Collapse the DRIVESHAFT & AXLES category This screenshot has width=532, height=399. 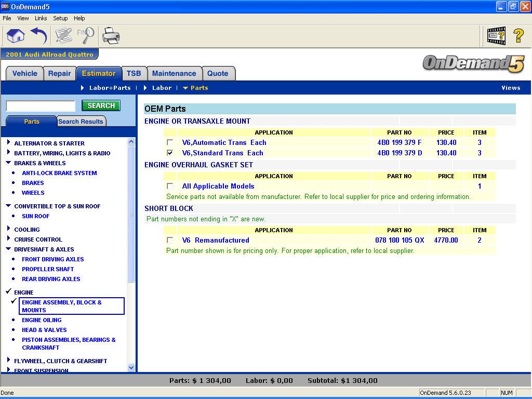(8, 249)
